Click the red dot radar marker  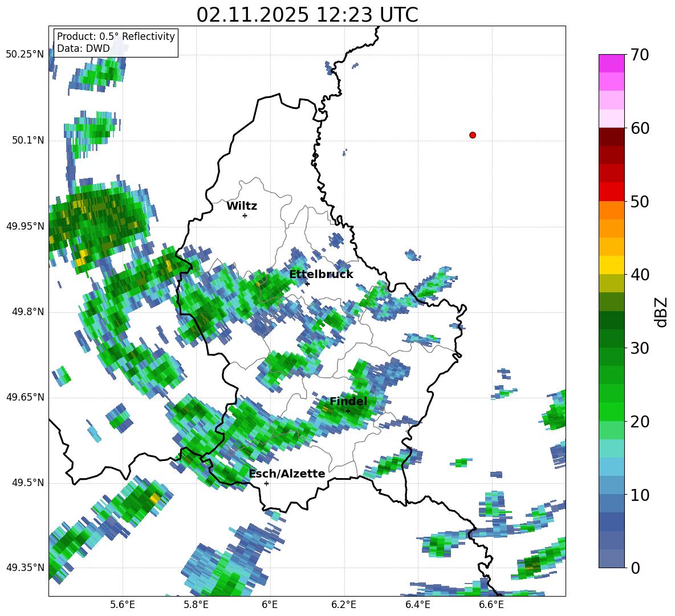472,135
